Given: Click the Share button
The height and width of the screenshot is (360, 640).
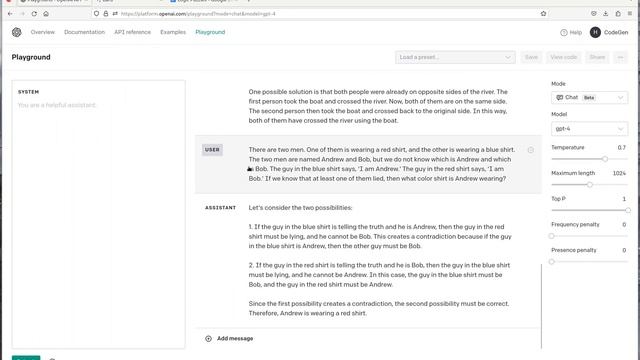Looking at the screenshot, I should pyautogui.click(x=597, y=57).
